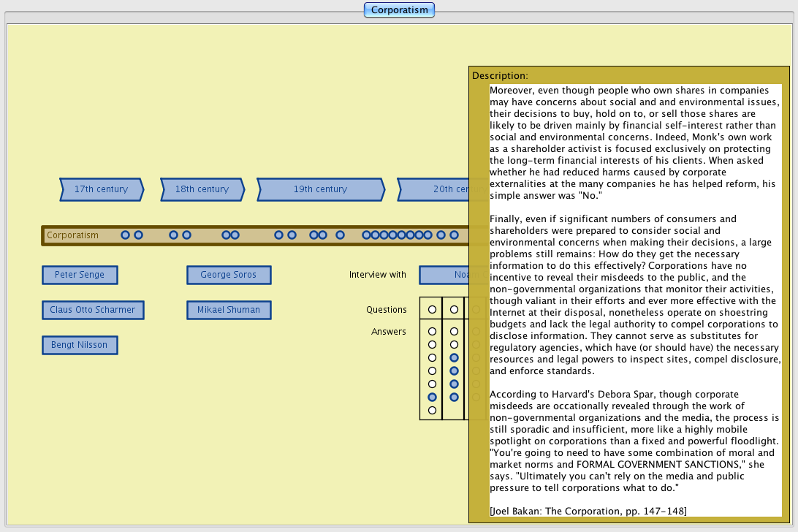
Task: Select first column's Questions radio button
Action: pos(432,310)
